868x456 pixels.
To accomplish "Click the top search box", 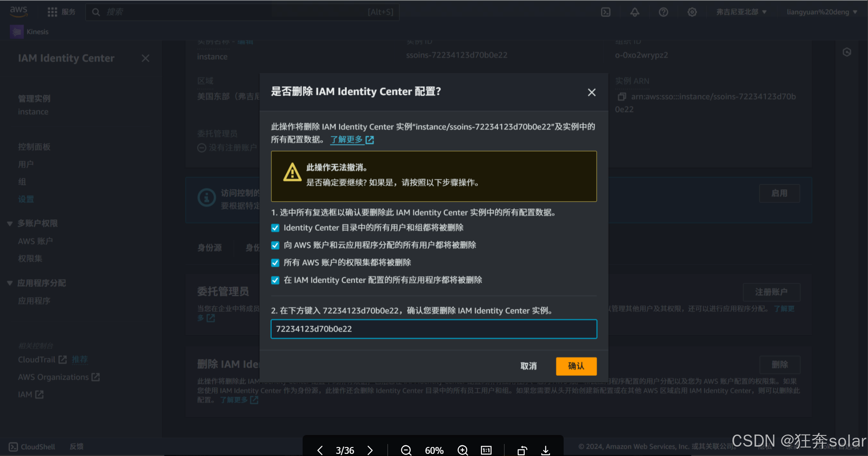I will pos(243,12).
